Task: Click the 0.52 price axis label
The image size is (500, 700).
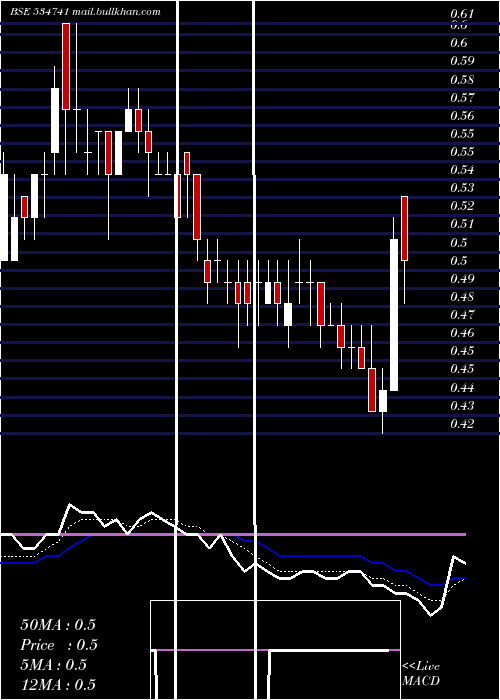Action: click(462, 206)
